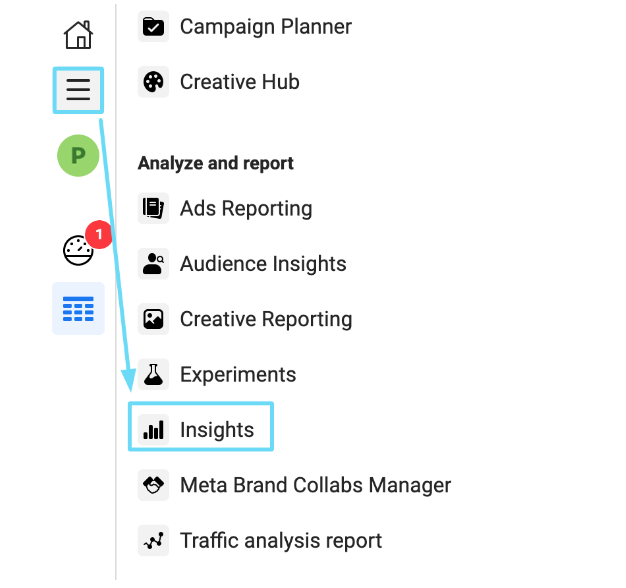Open the hamburger All Tools menu

78,91
